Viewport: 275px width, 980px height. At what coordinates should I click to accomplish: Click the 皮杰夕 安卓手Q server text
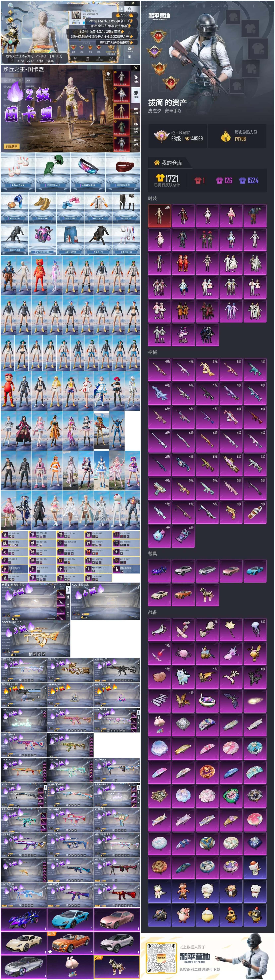pos(164,111)
